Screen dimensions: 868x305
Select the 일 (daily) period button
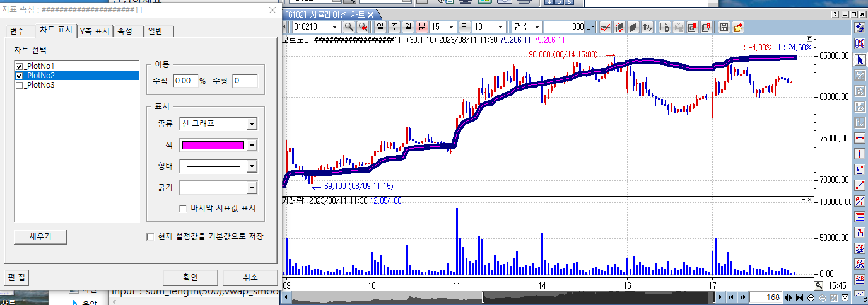click(x=380, y=27)
